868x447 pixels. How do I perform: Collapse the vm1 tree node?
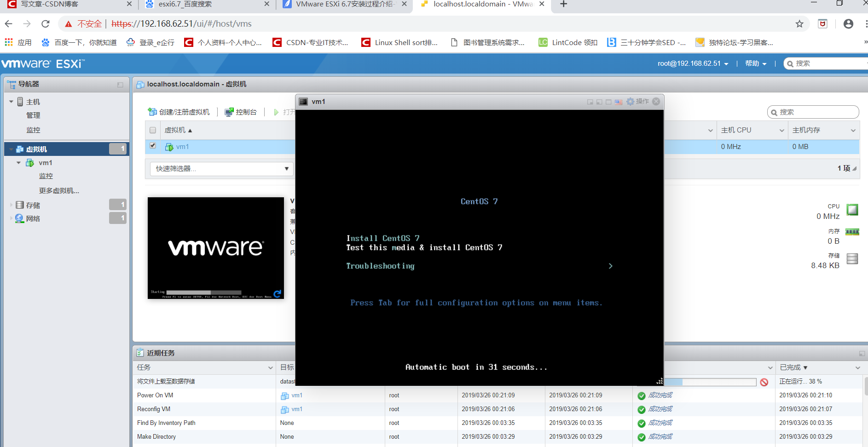(x=19, y=163)
